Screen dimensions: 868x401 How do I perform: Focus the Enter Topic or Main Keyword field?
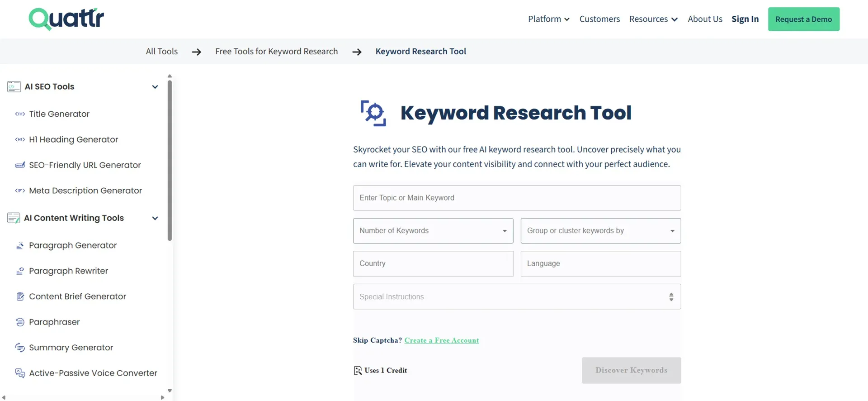(x=517, y=198)
